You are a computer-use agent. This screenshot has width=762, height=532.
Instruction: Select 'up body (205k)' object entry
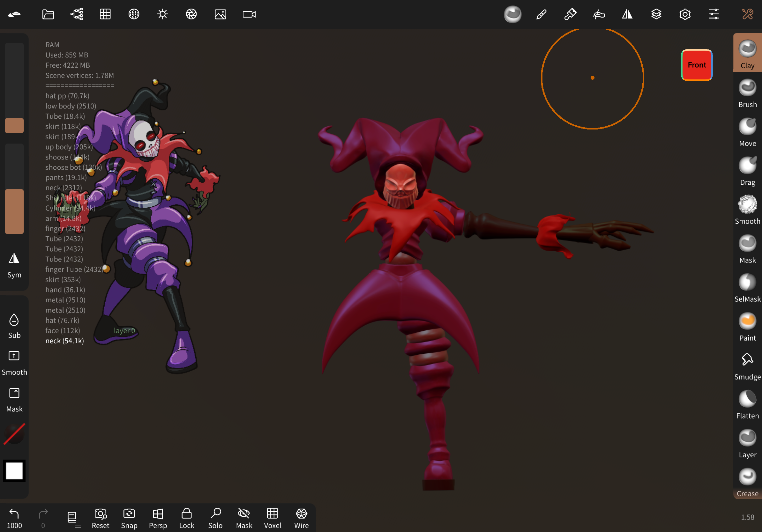click(x=69, y=147)
